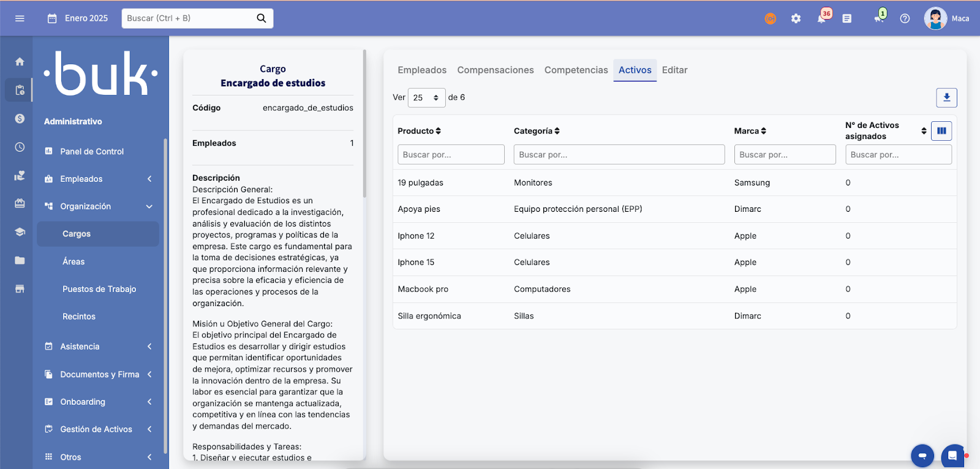
Task: Click the help question mark icon
Action: 905,18
